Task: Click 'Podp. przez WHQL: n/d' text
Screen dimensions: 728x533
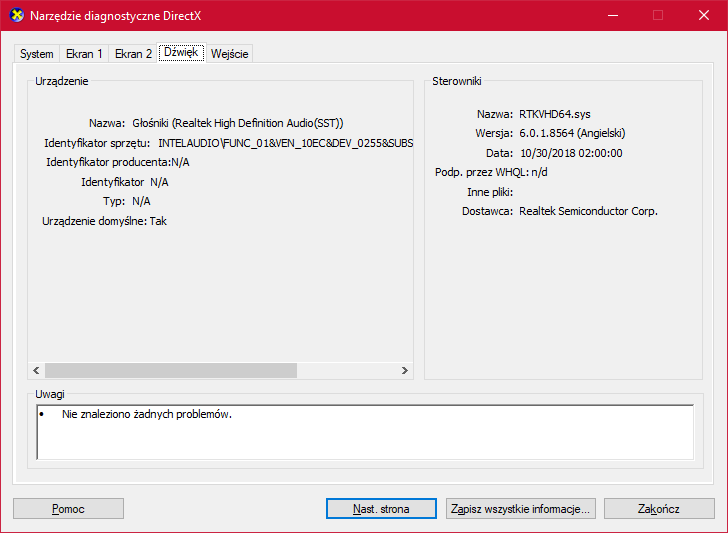Action: point(491,172)
